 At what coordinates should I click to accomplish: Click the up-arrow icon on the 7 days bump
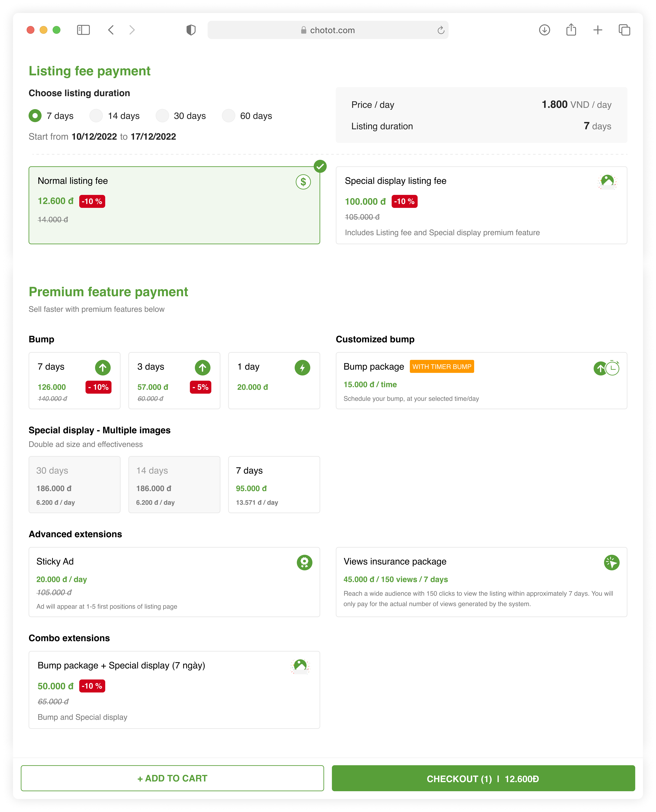103,367
